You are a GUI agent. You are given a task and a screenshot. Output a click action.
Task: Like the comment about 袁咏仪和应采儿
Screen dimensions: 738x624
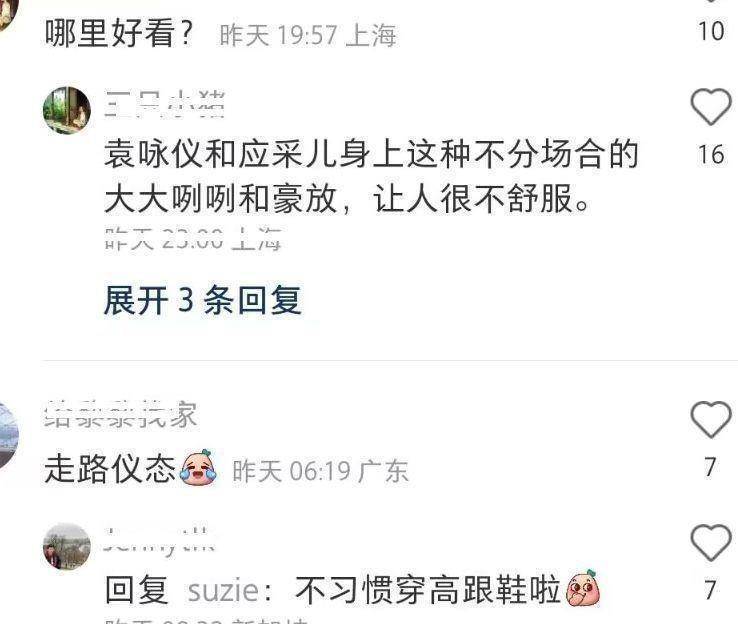tap(711, 106)
